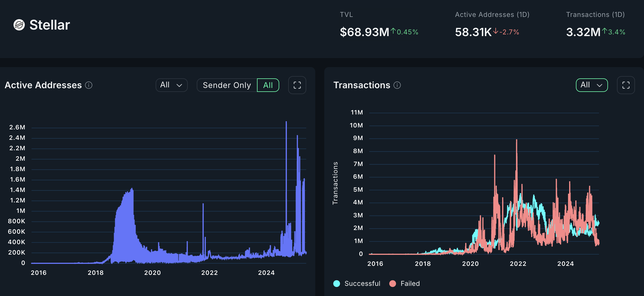Click the Stellar logo icon
This screenshot has height=296, width=644.
[x=19, y=25]
